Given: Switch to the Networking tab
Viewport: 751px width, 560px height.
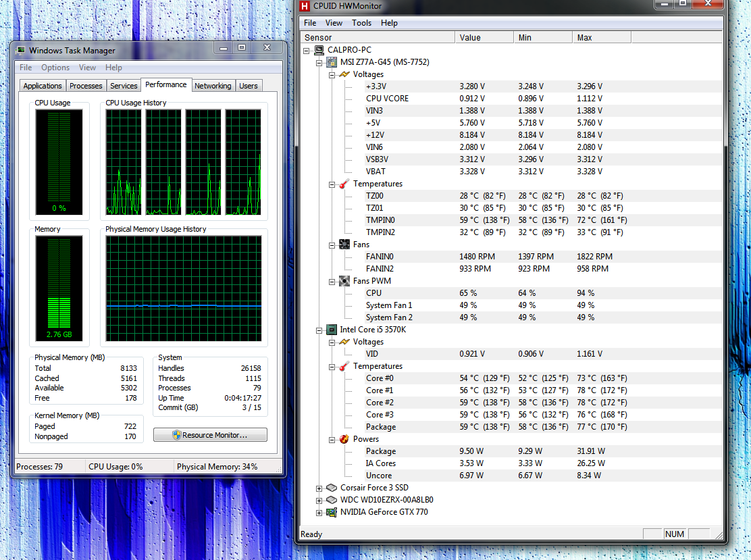Looking at the screenshot, I should 213,86.
